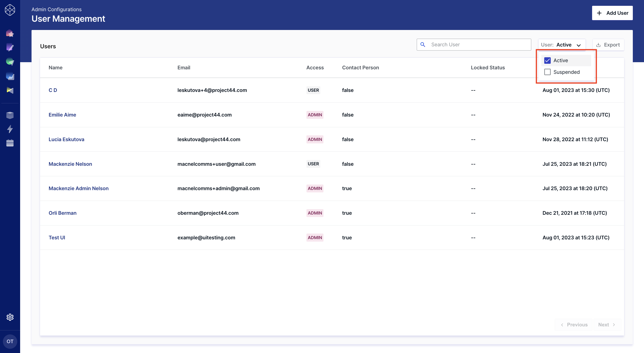The image size is (644, 353).
Task: Check the Suspended filter checkbox
Action: [548, 72]
